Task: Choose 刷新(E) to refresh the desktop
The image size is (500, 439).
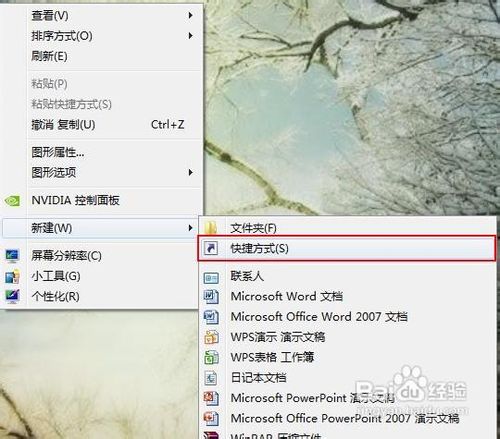Action: point(101,56)
